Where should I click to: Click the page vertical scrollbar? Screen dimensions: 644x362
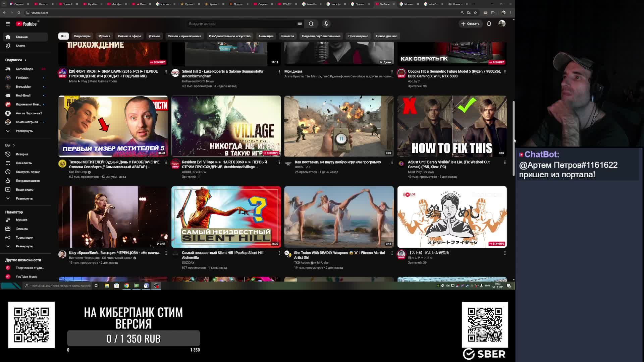click(513, 137)
